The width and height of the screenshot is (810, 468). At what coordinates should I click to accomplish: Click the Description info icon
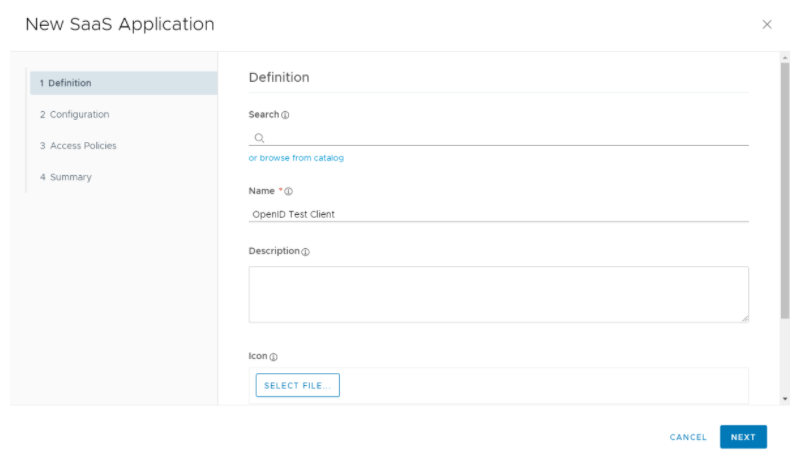[x=305, y=252]
